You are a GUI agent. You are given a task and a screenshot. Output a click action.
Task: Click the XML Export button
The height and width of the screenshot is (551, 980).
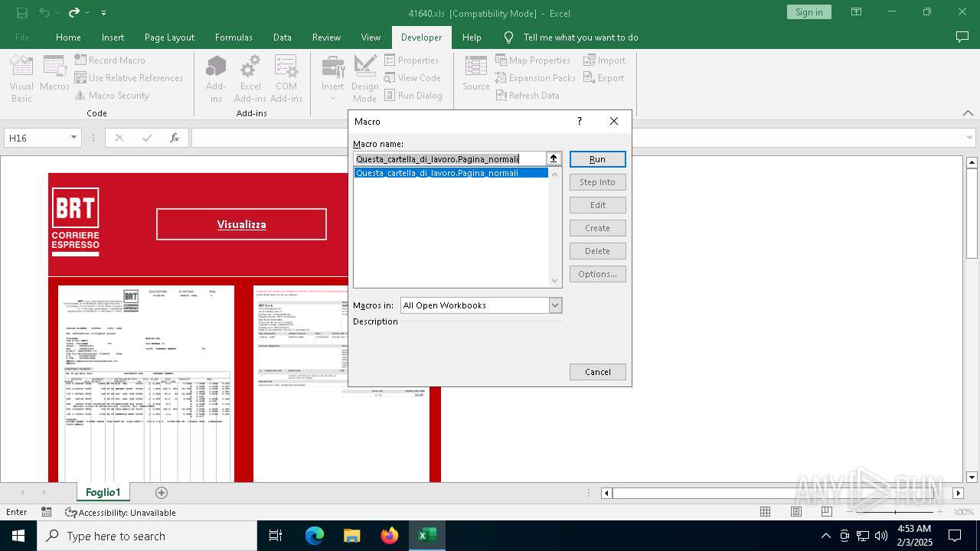point(604,78)
